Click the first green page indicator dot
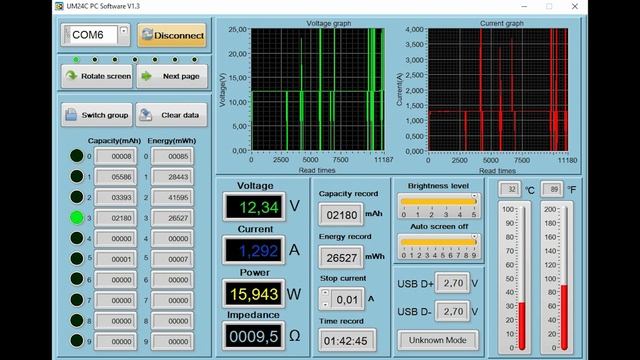This screenshot has height=360, width=640. (x=76, y=60)
